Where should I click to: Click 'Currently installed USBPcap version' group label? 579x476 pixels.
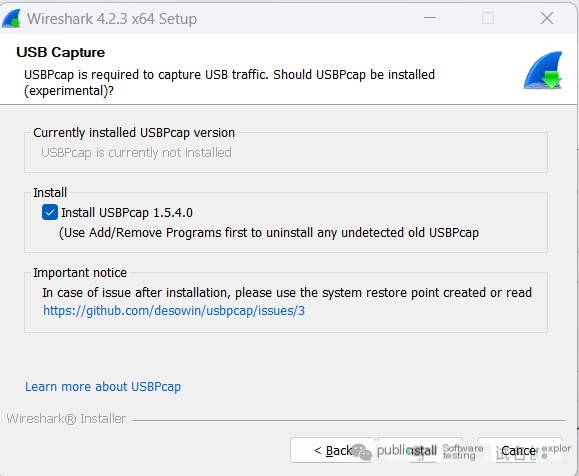(x=134, y=133)
